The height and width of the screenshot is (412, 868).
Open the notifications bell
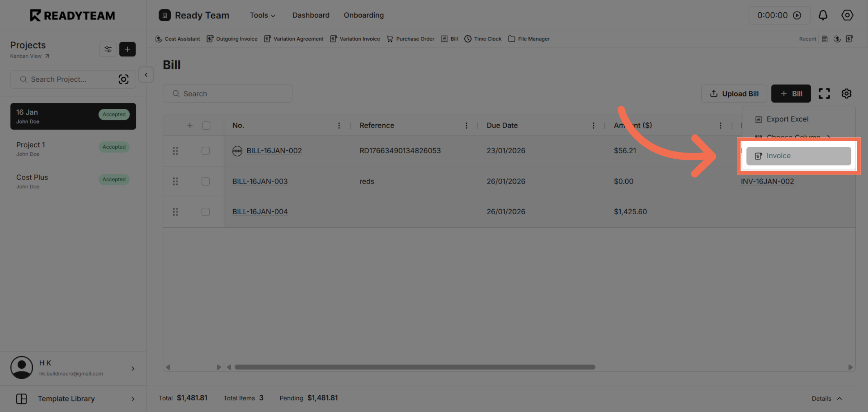pyautogui.click(x=823, y=15)
